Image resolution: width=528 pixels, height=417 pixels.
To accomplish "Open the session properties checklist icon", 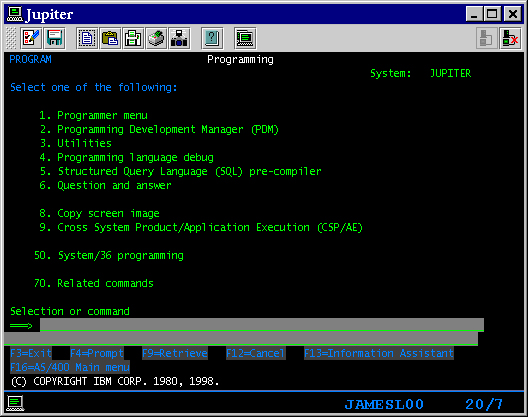I will coord(31,38).
